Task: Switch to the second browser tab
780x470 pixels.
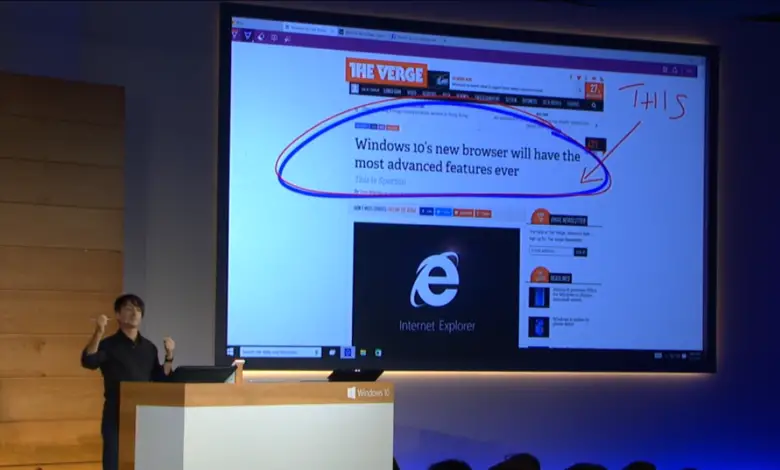Action: click(x=363, y=33)
